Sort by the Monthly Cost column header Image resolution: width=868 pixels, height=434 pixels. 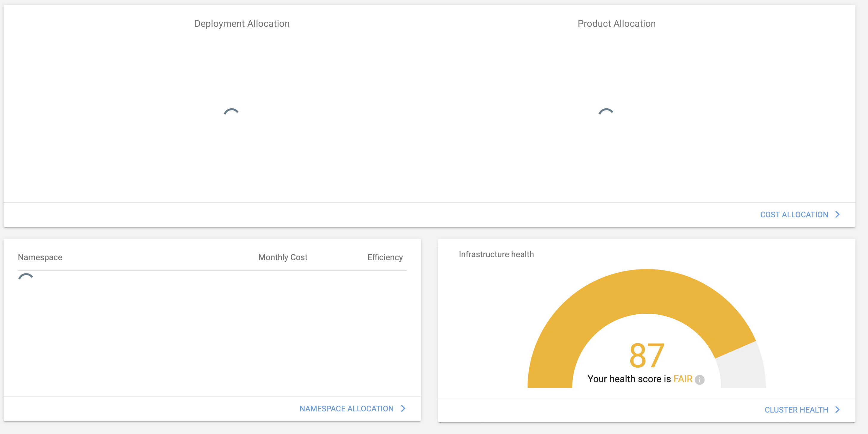pyautogui.click(x=283, y=257)
